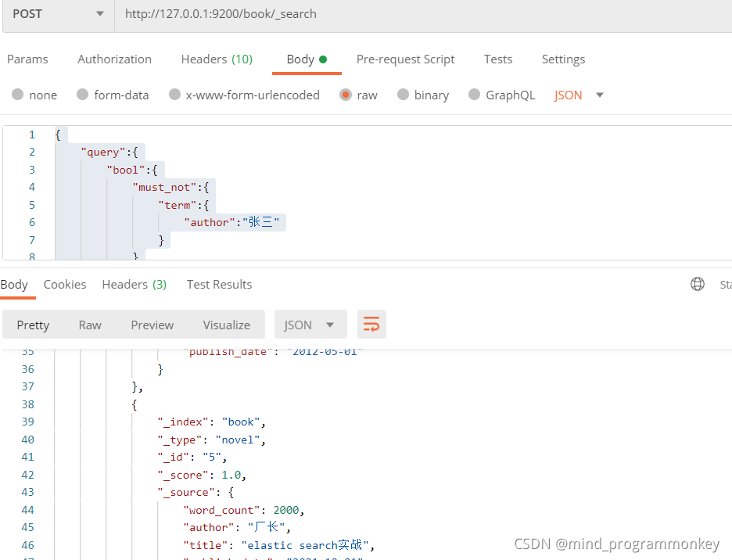Click the "_id": "5" response line

[192, 457]
